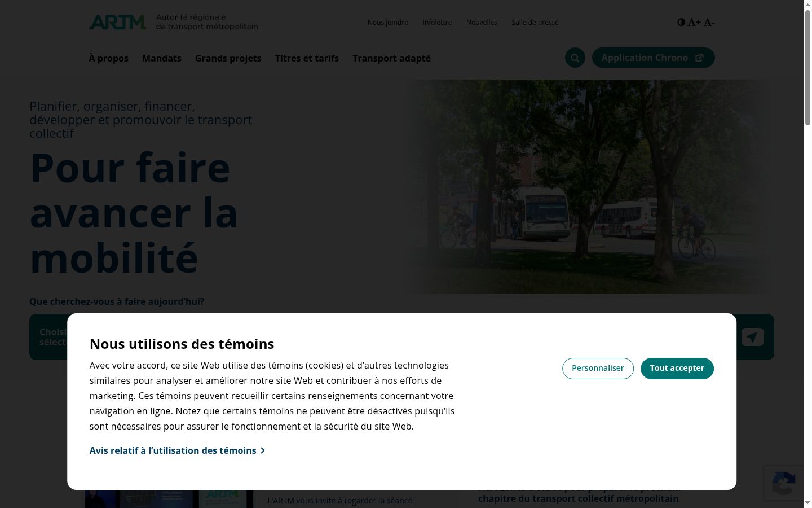Click the reCAPTCHA badge
Viewport: 812px width, 508px height.
pos(784,483)
